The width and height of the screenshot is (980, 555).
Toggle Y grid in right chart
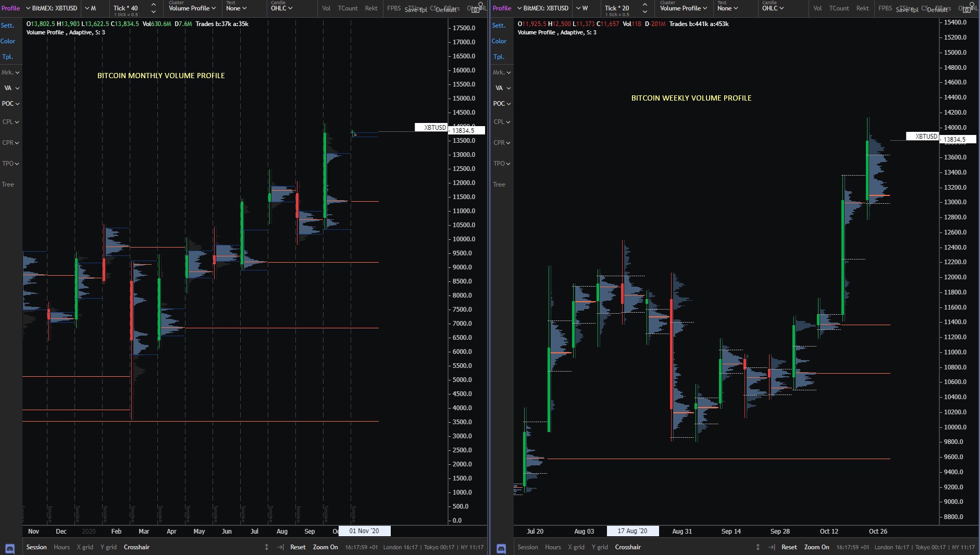[x=600, y=547]
